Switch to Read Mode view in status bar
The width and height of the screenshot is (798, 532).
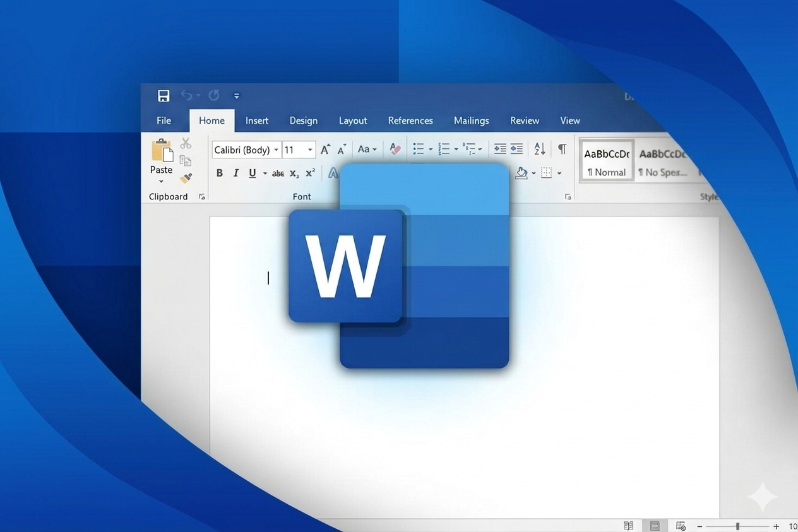coord(628,526)
